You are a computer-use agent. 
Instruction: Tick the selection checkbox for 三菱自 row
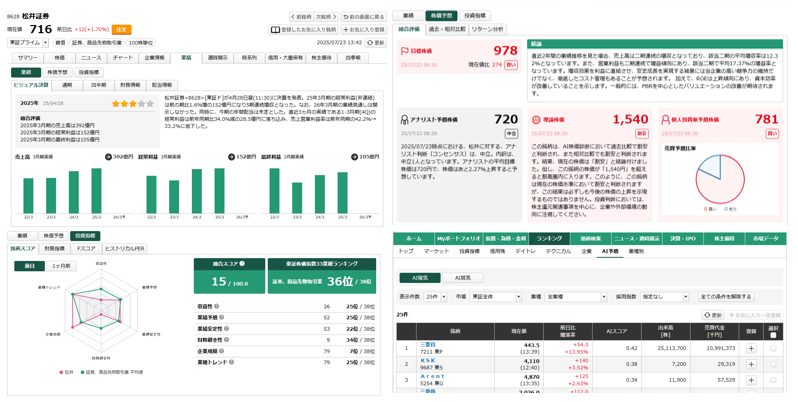(x=773, y=349)
